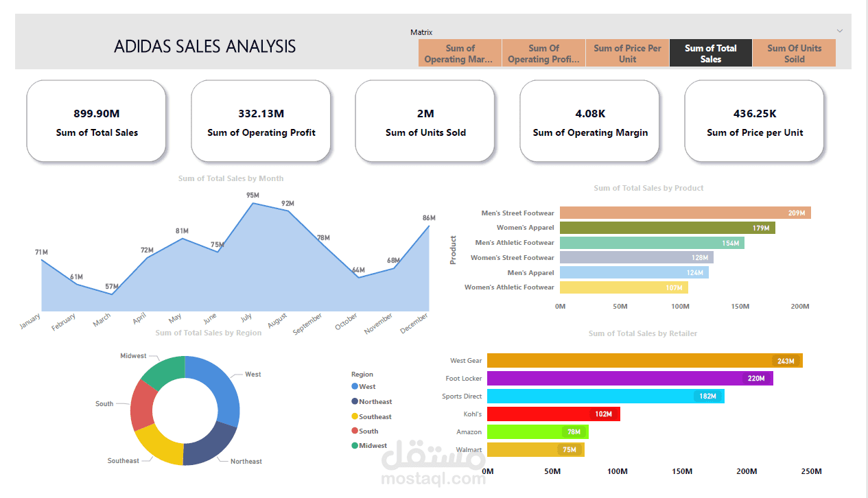Click the 436.25K Sum of Price per Unit card

pyautogui.click(x=754, y=121)
